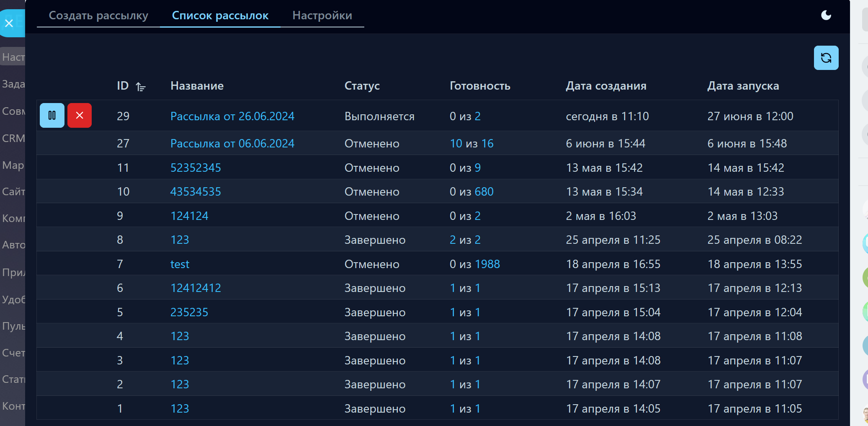Toggle dark mode moon icon
868x426 pixels.
click(826, 15)
